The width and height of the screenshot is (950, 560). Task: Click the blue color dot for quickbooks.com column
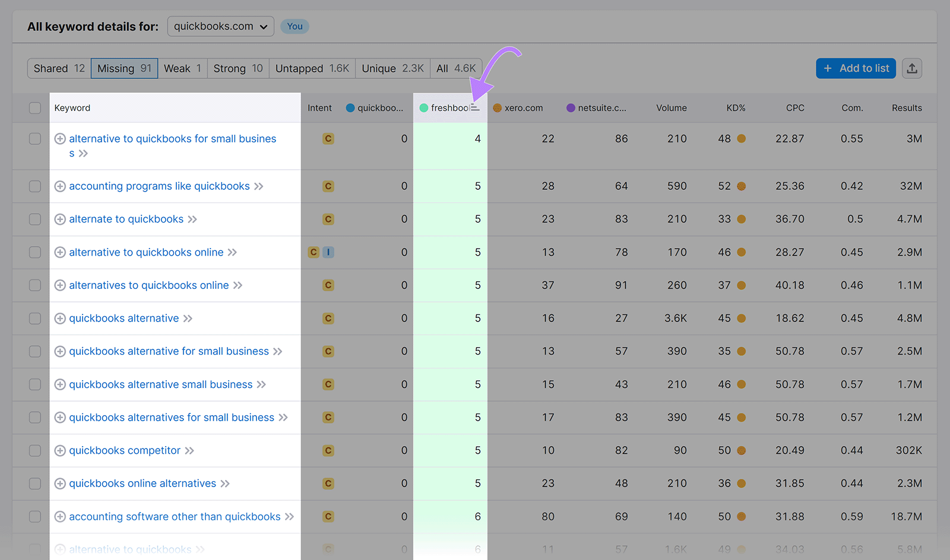[x=350, y=107]
